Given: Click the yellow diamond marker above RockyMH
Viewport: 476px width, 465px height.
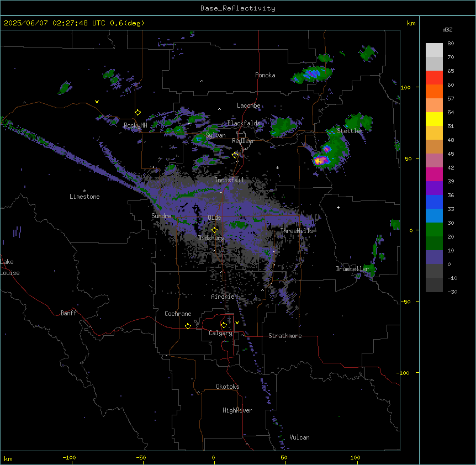Looking at the screenshot, I should [137, 113].
